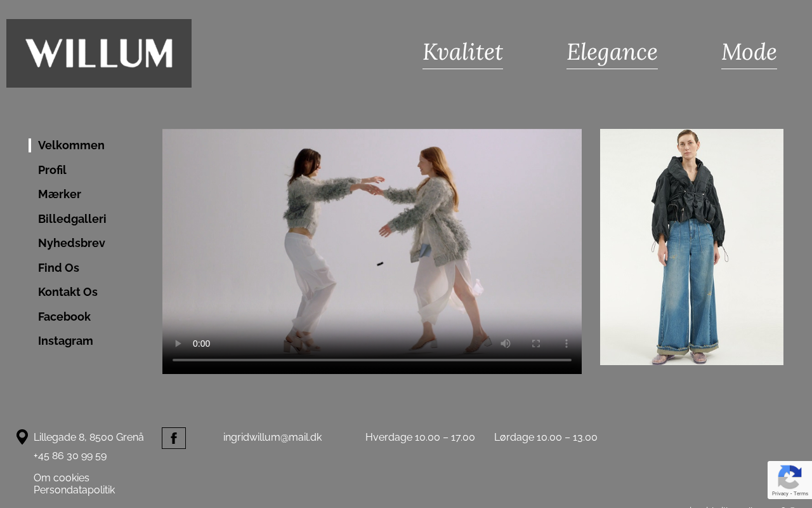Image resolution: width=812 pixels, height=508 pixels.
Task: Click the Kvalitet heading link
Action: pos(462,52)
